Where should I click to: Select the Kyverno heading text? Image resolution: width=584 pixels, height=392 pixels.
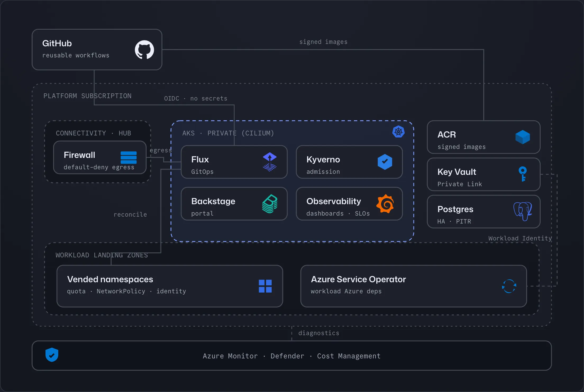pyautogui.click(x=323, y=159)
